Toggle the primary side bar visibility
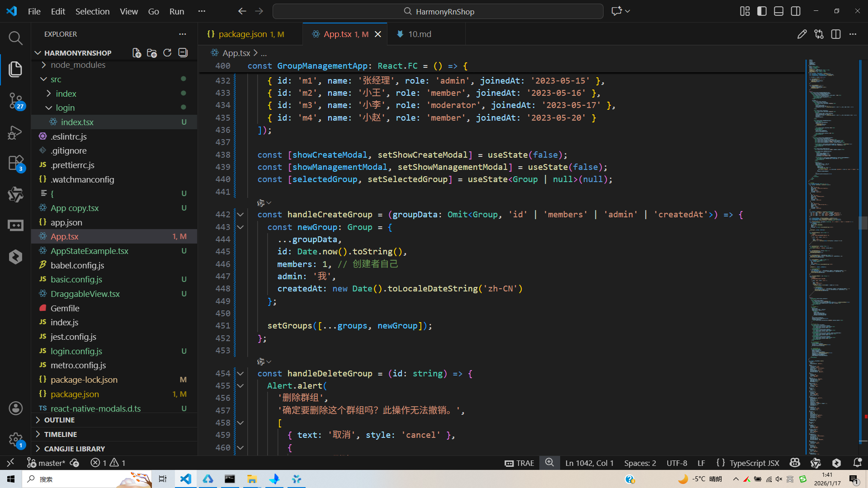Image resolution: width=868 pixels, height=488 pixels. [x=762, y=11]
